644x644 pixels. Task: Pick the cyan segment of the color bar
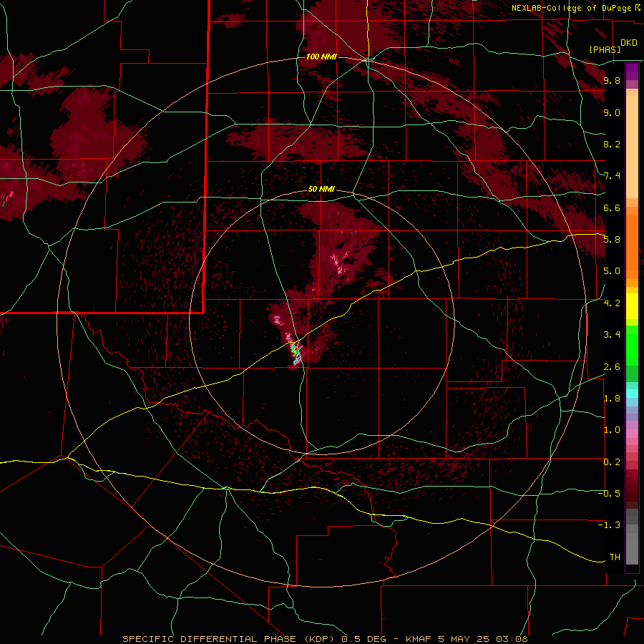[632, 393]
